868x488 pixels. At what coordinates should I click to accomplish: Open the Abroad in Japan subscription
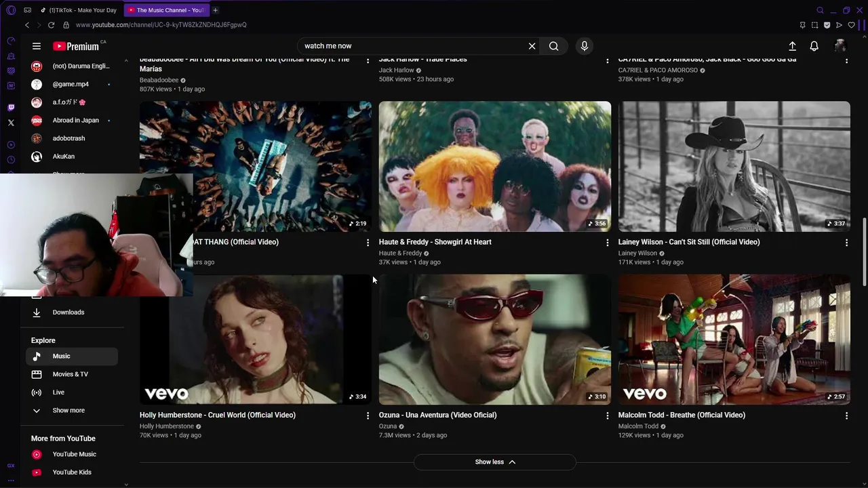click(x=72, y=120)
